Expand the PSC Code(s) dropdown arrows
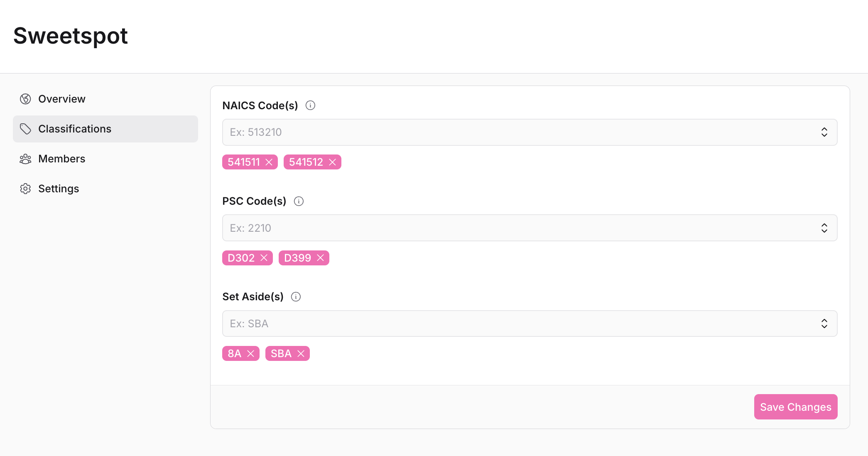This screenshot has height=456, width=868. tap(824, 228)
